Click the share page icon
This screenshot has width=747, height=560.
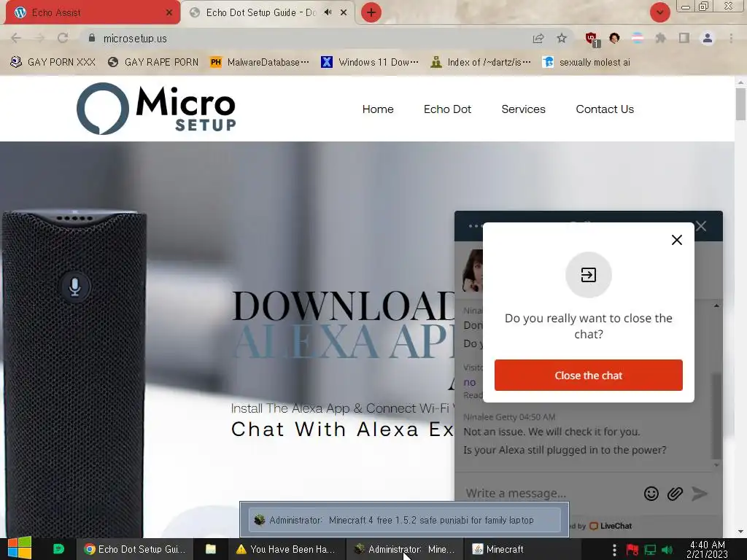538,38
